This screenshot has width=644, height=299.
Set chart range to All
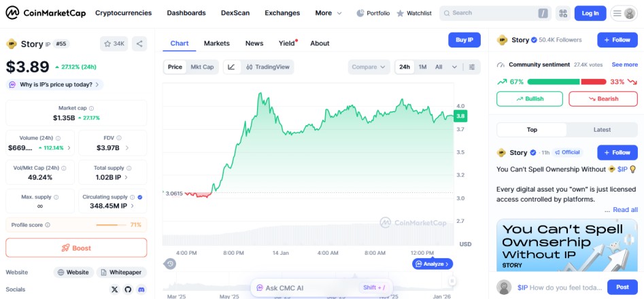click(439, 67)
